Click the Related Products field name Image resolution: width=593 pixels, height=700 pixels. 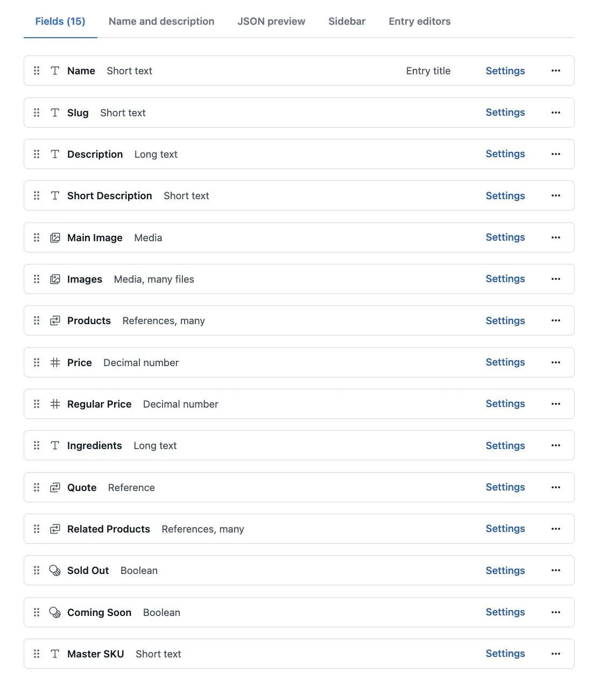[x=109, y=529]
